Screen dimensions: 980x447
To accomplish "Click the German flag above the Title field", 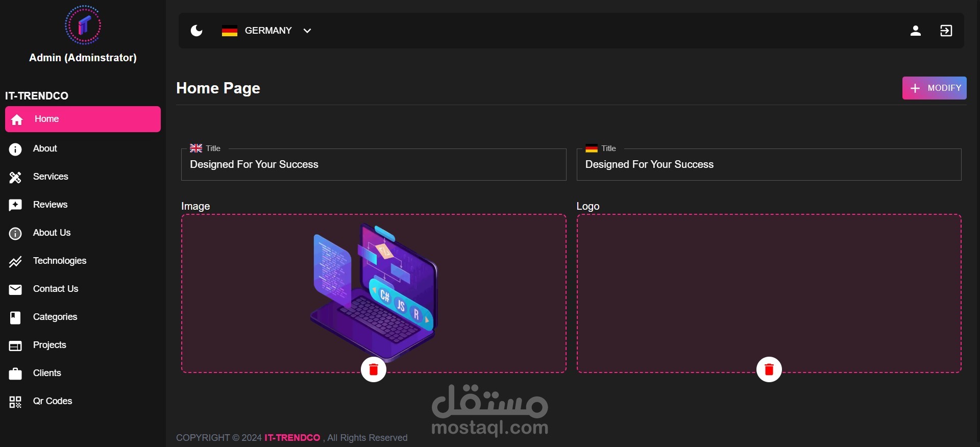I will tap(592, 148).
